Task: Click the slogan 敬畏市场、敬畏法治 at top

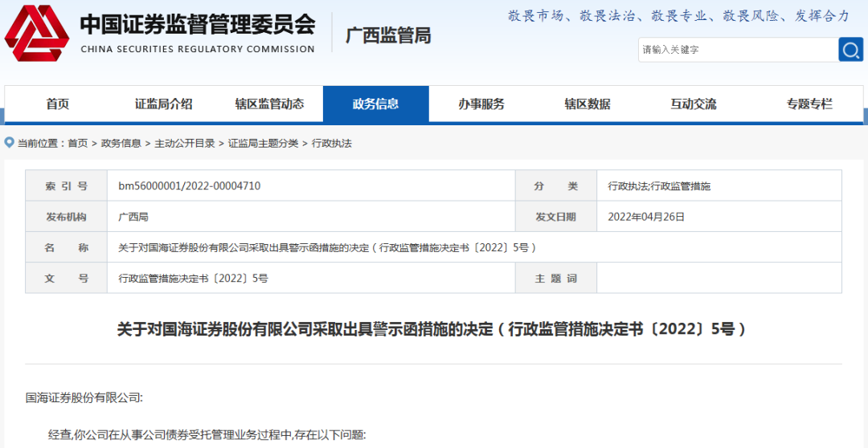Action: [x=678, y=16]
